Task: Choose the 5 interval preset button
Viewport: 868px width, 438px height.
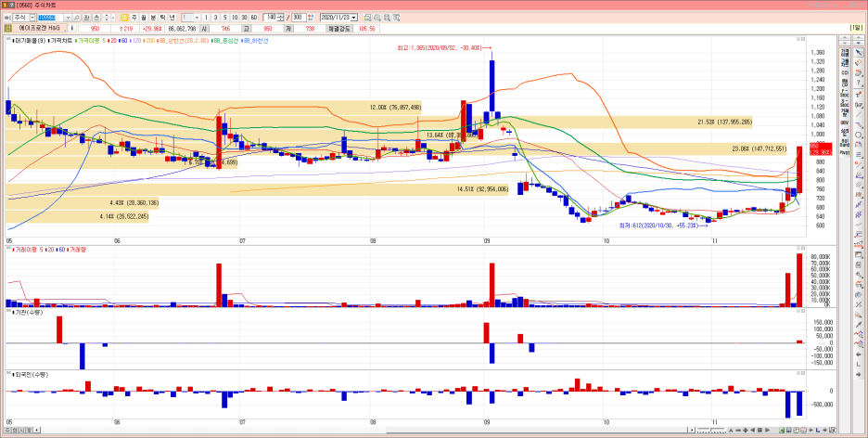Action: click(x=225, y=17)
